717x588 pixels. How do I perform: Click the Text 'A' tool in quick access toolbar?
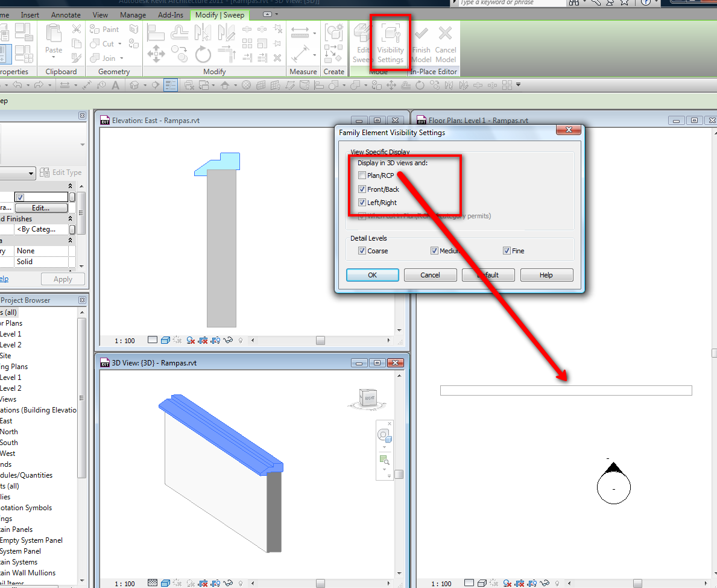[116, 85]
